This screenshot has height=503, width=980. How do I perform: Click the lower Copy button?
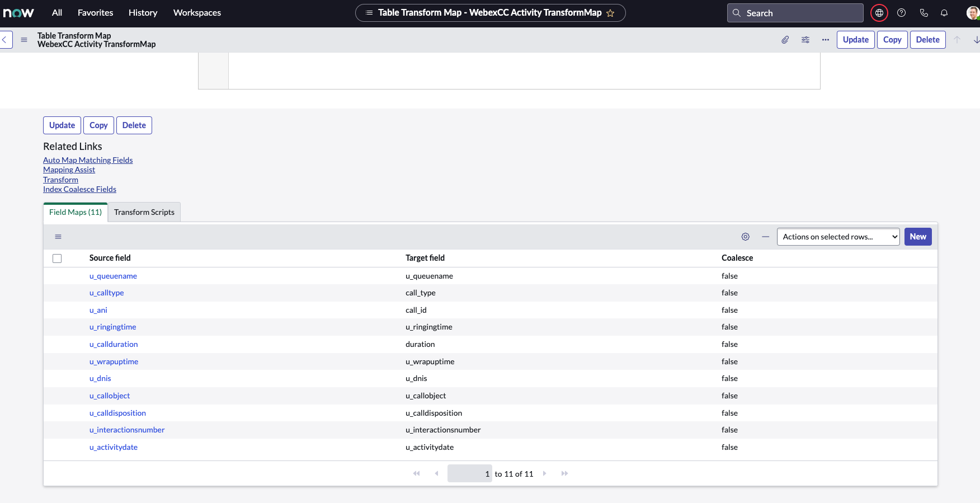pos(98,125)
